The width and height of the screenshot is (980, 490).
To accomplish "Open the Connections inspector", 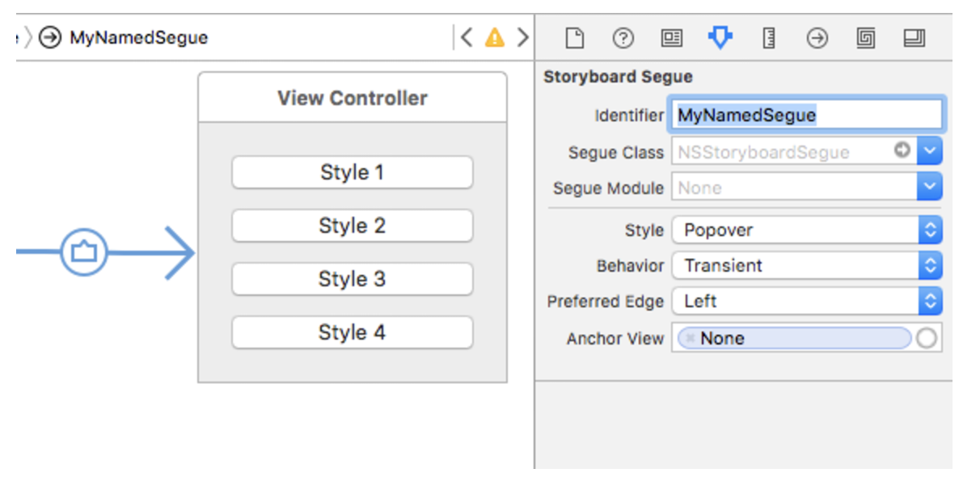I will pos(817,36).
